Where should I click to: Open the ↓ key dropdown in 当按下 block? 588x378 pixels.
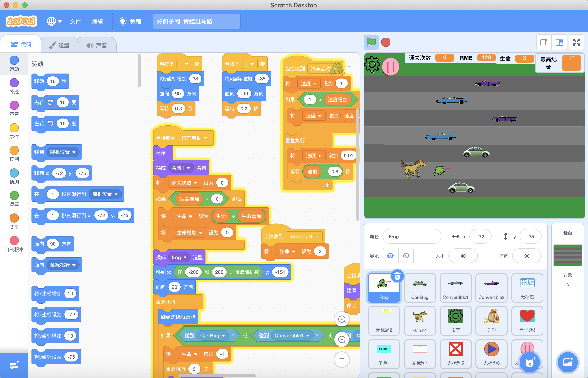249,64
